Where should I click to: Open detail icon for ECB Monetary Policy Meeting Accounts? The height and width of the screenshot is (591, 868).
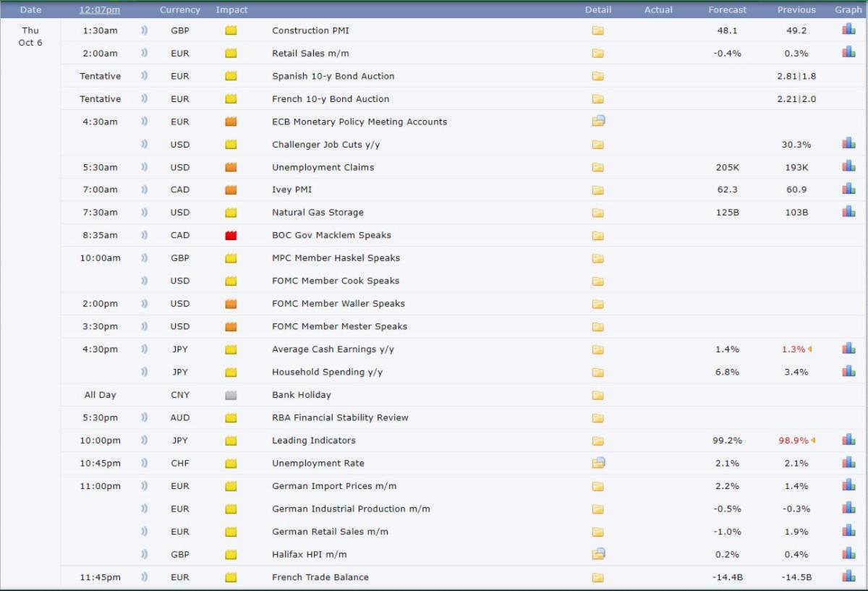click(x=598, y=122)
